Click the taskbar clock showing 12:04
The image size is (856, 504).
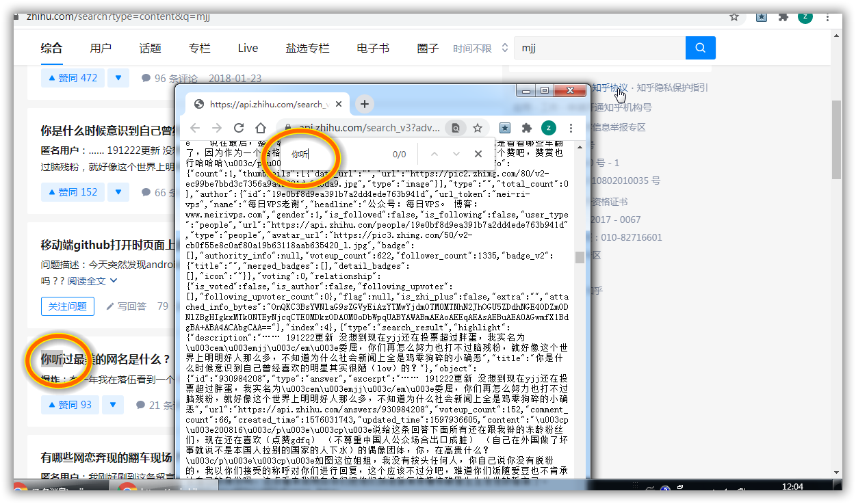click(x=792, y=487)
